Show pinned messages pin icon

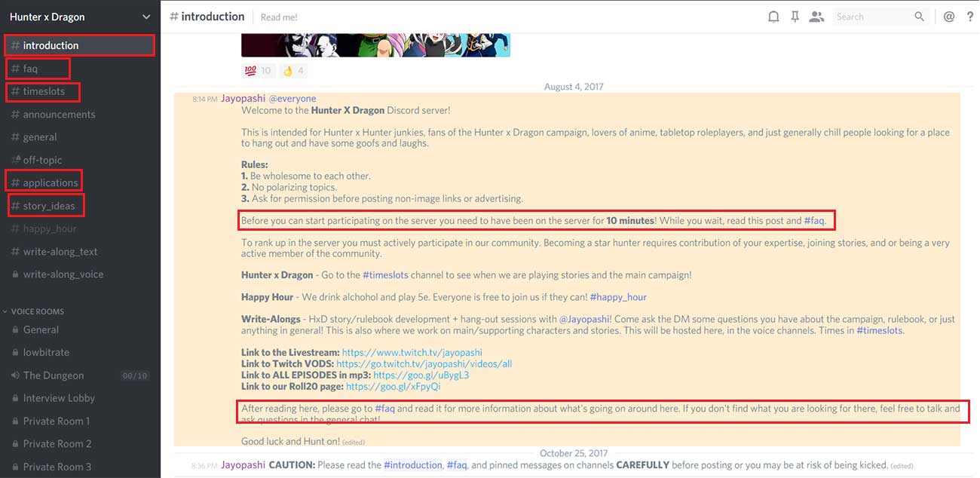pos(795,17)
